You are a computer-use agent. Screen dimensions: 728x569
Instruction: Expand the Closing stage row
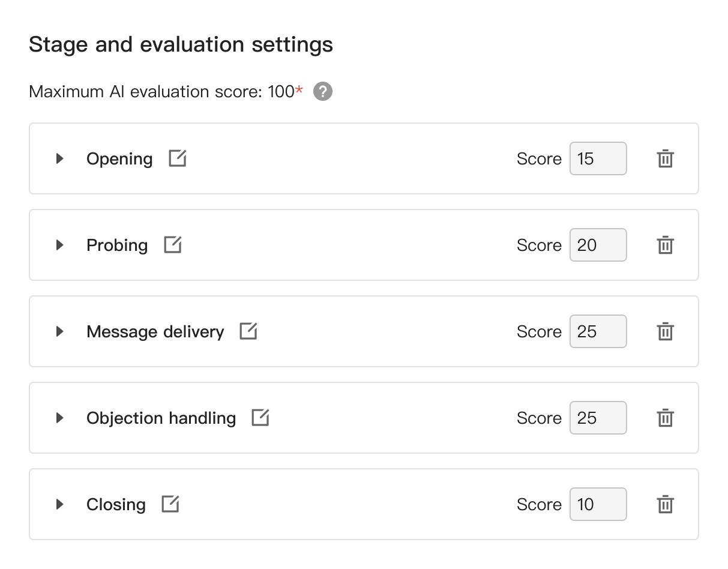pyautogui.click(x=59, y=504)
